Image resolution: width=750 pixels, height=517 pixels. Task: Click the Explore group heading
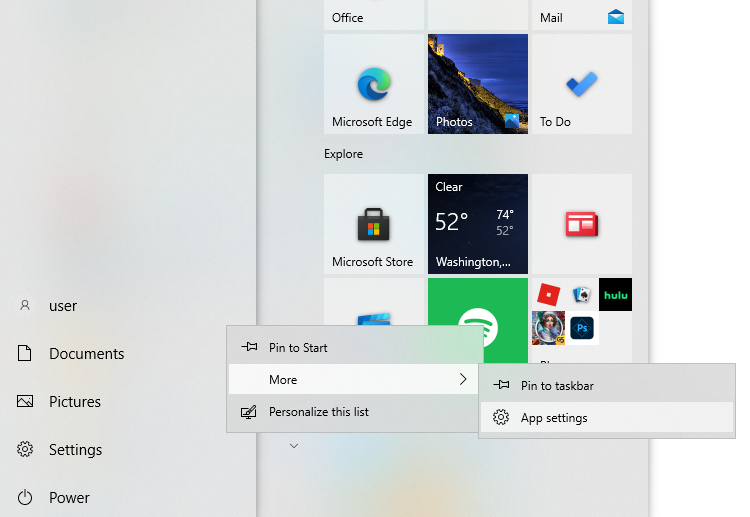point(343,154)
